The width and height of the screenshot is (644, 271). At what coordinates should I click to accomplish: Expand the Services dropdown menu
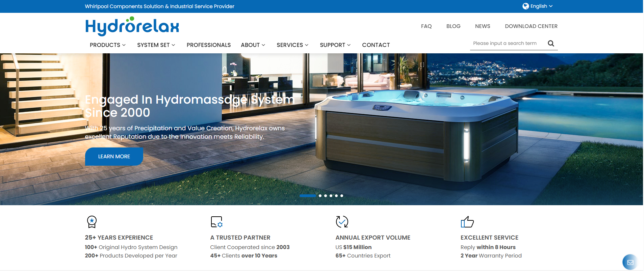292,45
